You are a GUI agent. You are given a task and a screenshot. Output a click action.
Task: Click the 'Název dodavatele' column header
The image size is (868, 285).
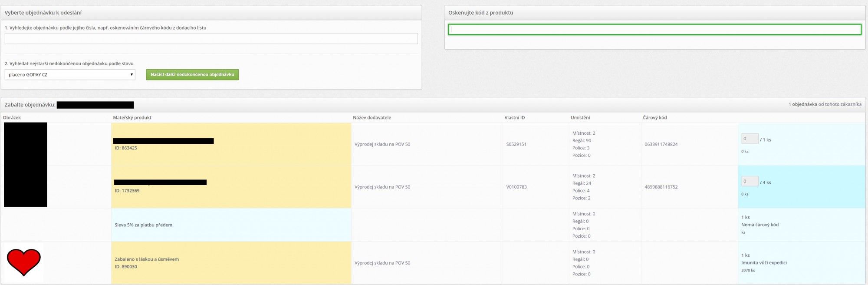tap(372, 118)
